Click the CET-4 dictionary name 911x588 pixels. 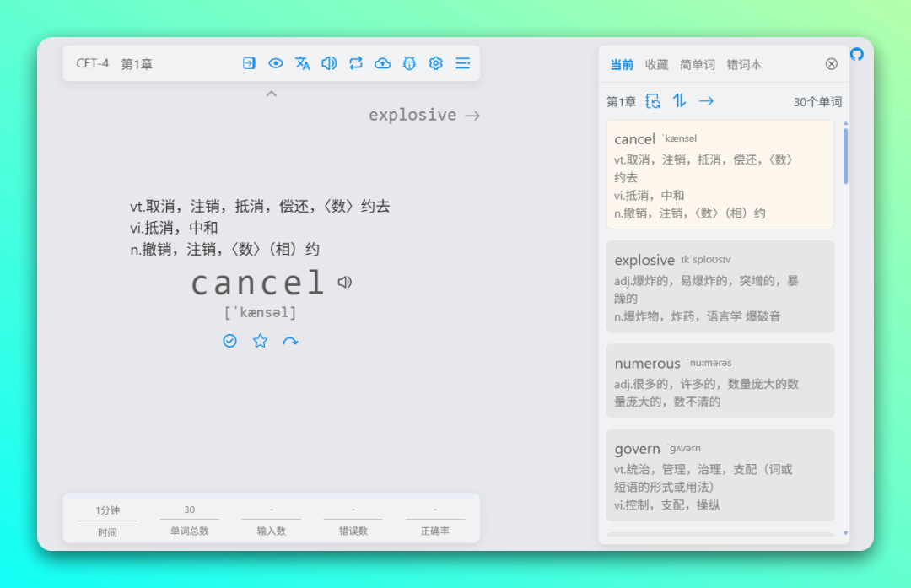(x=93, y=63)
